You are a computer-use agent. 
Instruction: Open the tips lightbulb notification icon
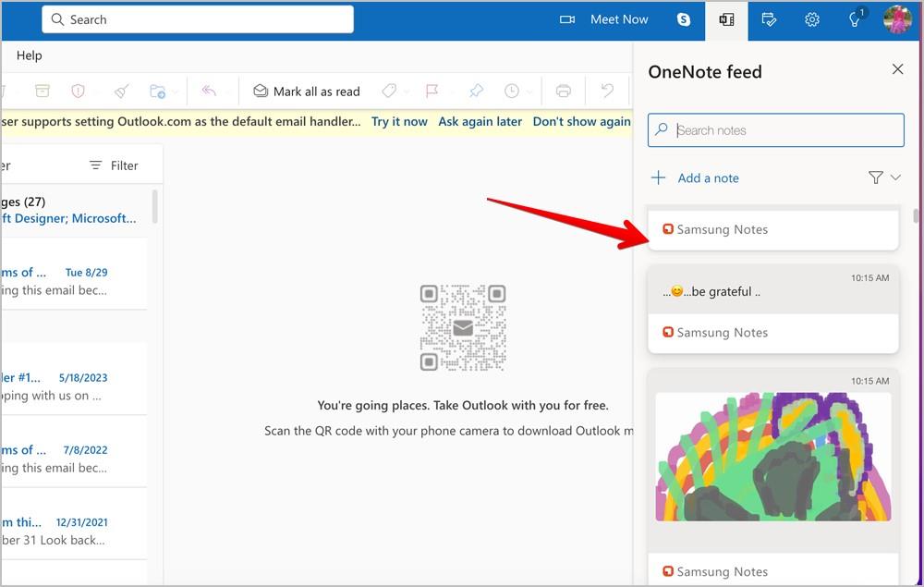pyautogui.click(x=855, y=19)
